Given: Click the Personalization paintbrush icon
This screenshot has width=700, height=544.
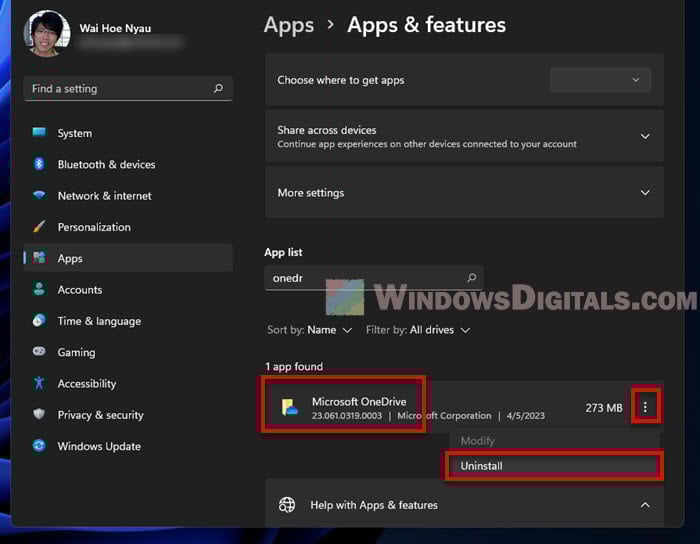Looking at the screenshot, I should point(39,226).
